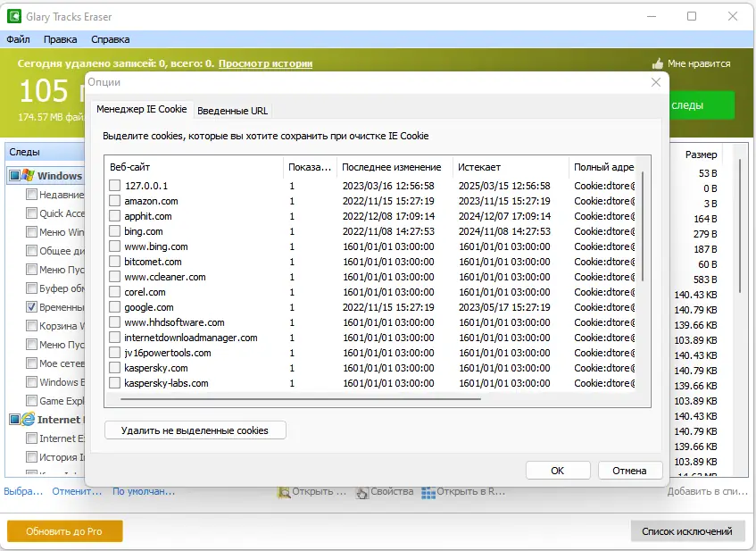Viewport: 756px width, 551px height.
Task: Toggle the Windows group tri-state checkbox
Action: pyautogui.click(x=14, y=175)
